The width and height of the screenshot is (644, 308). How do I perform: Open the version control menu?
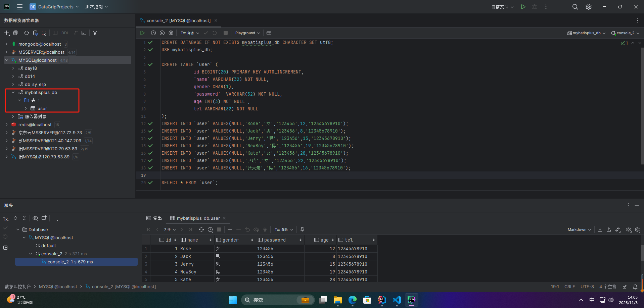[97, 7]
